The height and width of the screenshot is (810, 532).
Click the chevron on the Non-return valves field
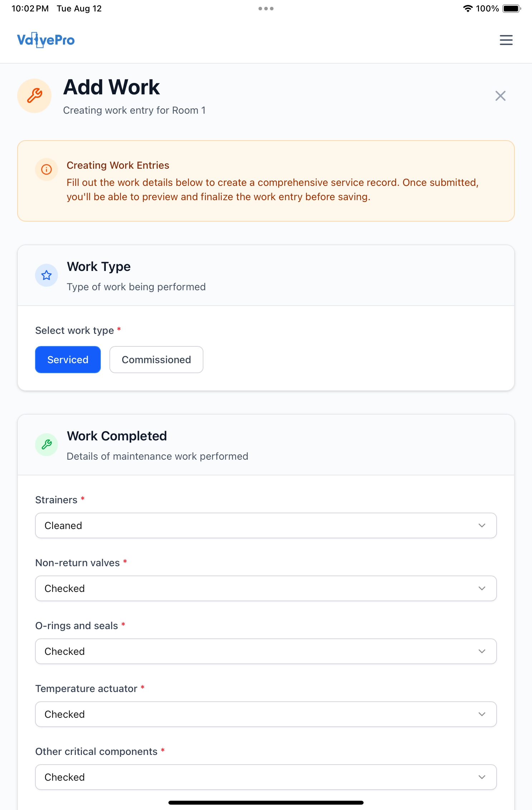pos(482,588)
